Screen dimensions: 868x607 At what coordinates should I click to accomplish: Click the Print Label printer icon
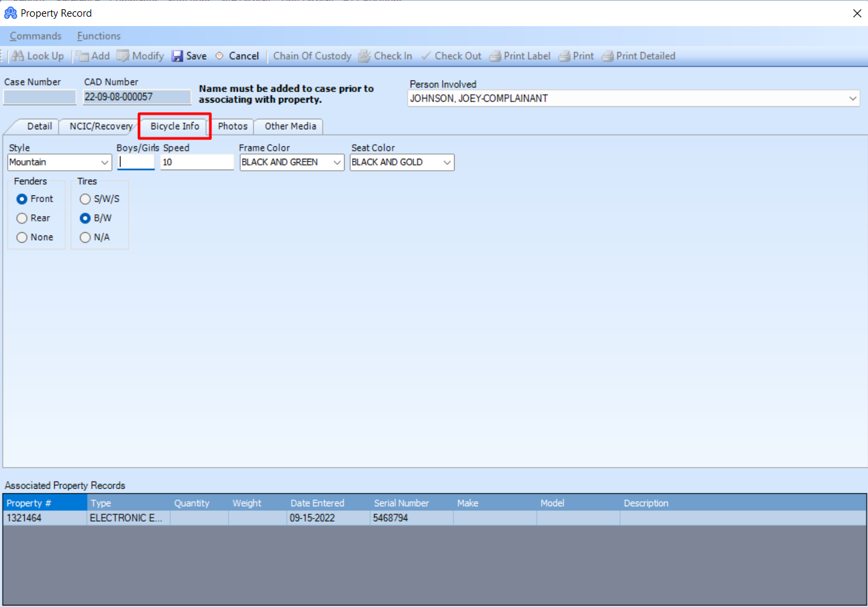(495, 56)
